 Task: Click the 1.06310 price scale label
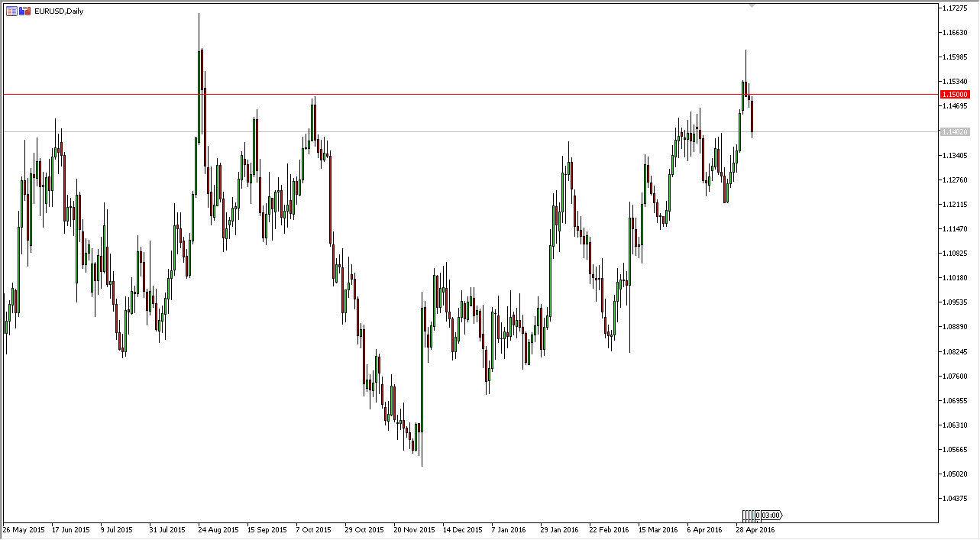pyautogui.click(x=956, y=425)
